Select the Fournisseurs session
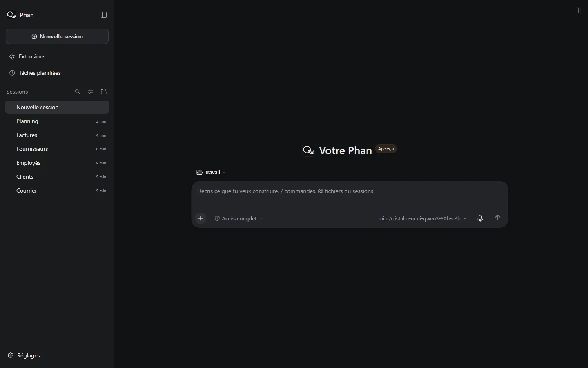Image resolution: width=588 pixels, height=368 pixels. 57,149
